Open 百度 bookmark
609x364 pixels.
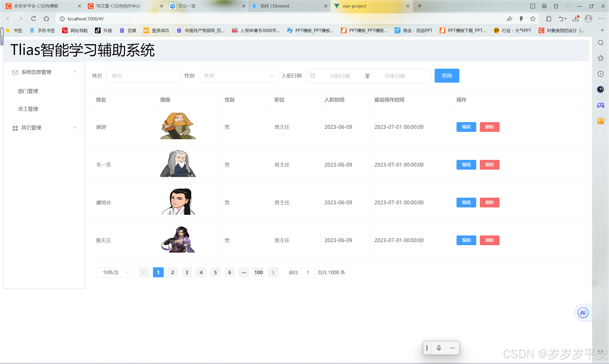128,30
